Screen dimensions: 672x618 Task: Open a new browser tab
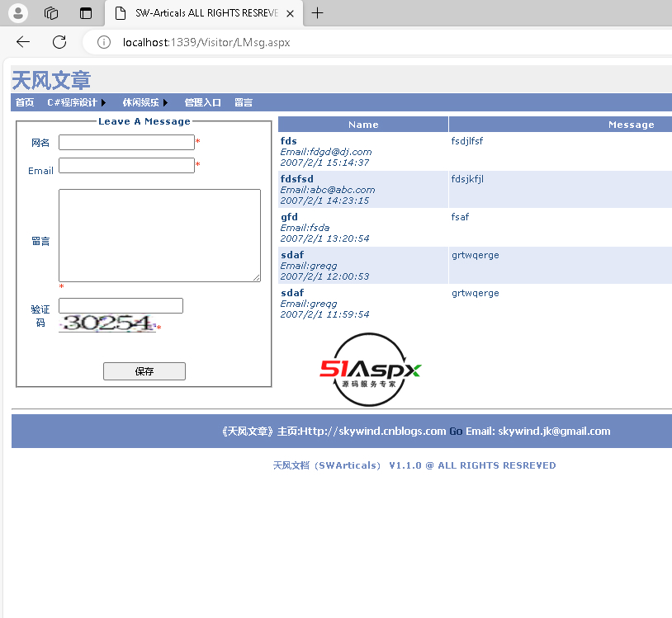coord(317,13)
